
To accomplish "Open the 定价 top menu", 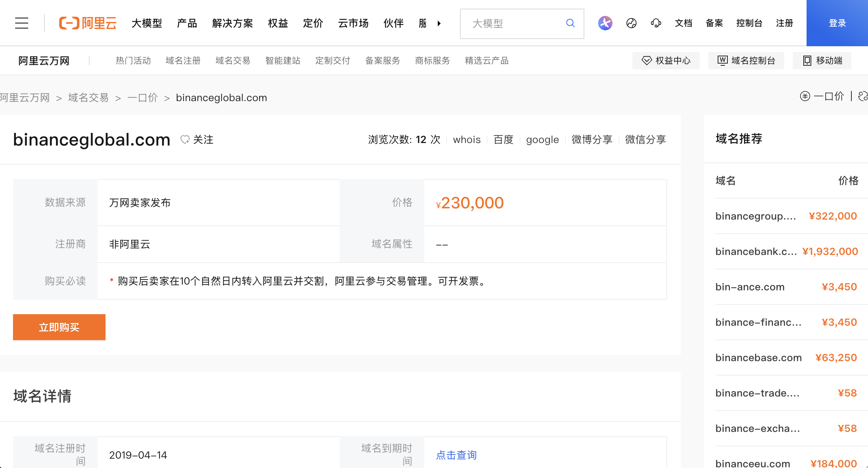I will (313, 23).
